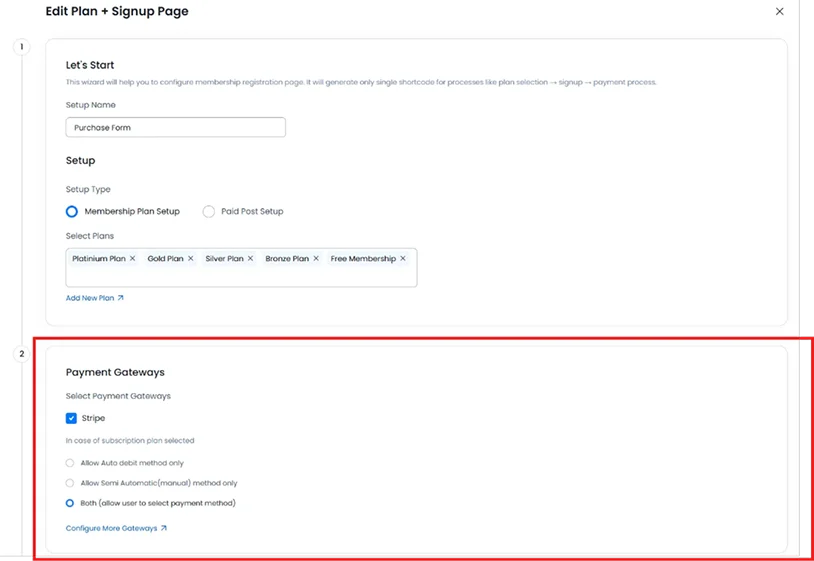Screen dimensions: 814x561
Task: Remove the Bronze Plan tag
Action: click(316, 258)
